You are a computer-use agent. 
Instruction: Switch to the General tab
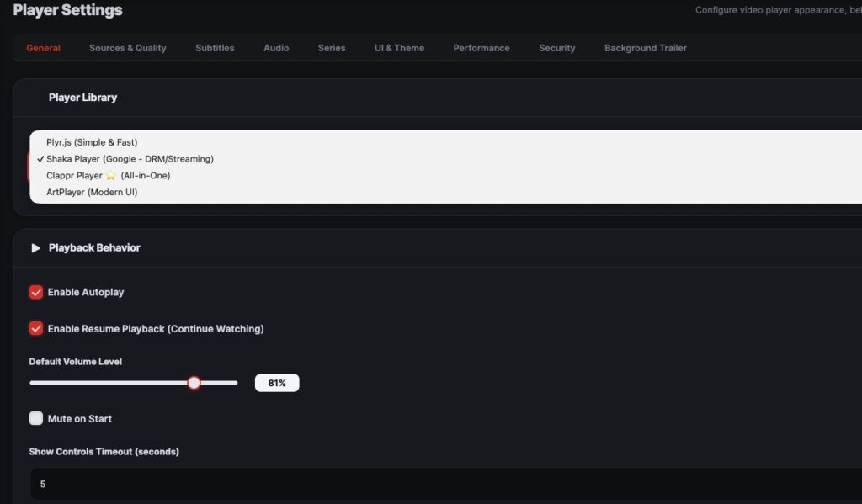point(43,48)
